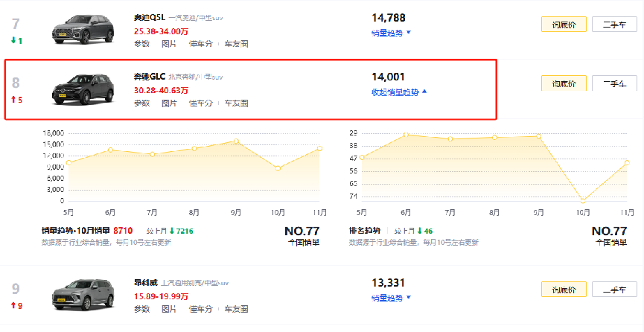Open the 奔驰GLC model title
This screenshot has width=644, height=332.
point(150,77)
